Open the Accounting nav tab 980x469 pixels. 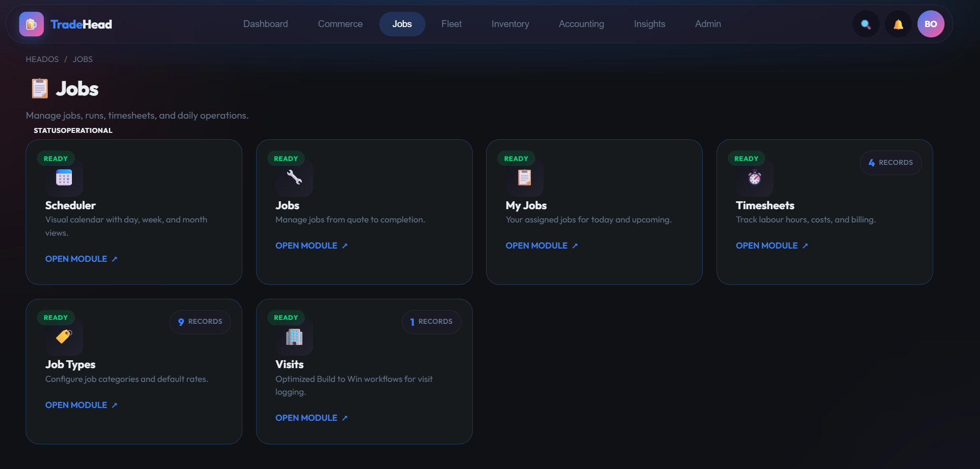(581, 24)
